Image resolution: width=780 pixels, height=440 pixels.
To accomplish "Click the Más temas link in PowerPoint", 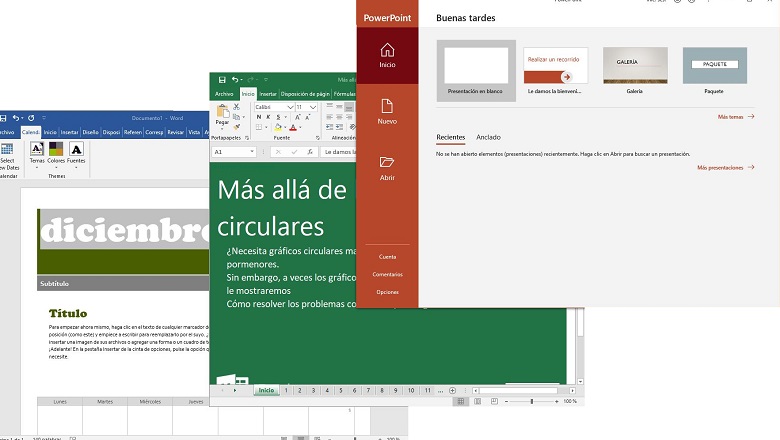I will (x=736, y=116).
